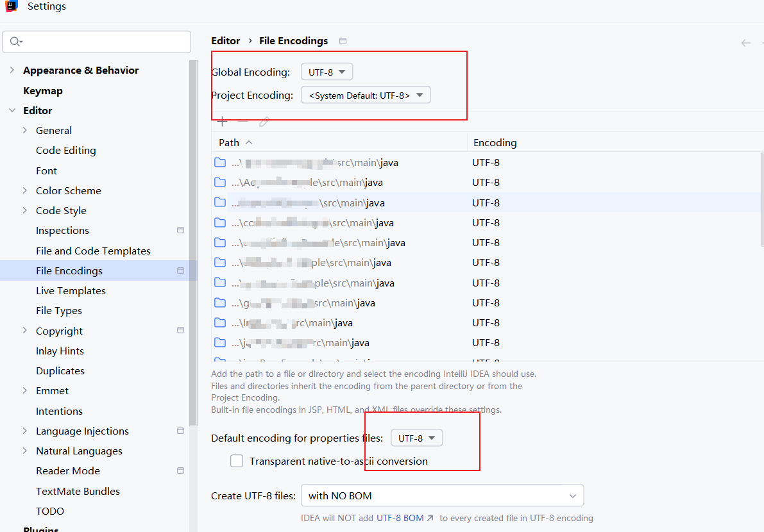This screenshot has height=532, width=764.
Task: Click project-level icon beside Inspections
Action: 180,231
